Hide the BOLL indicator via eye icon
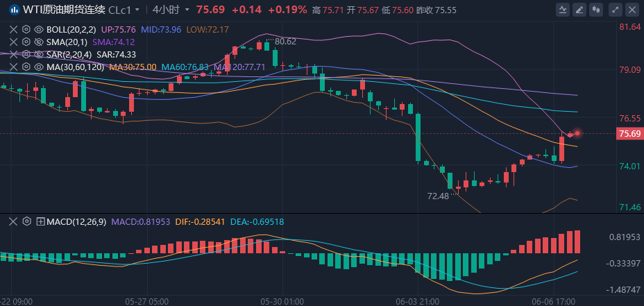 pos(39,30)
